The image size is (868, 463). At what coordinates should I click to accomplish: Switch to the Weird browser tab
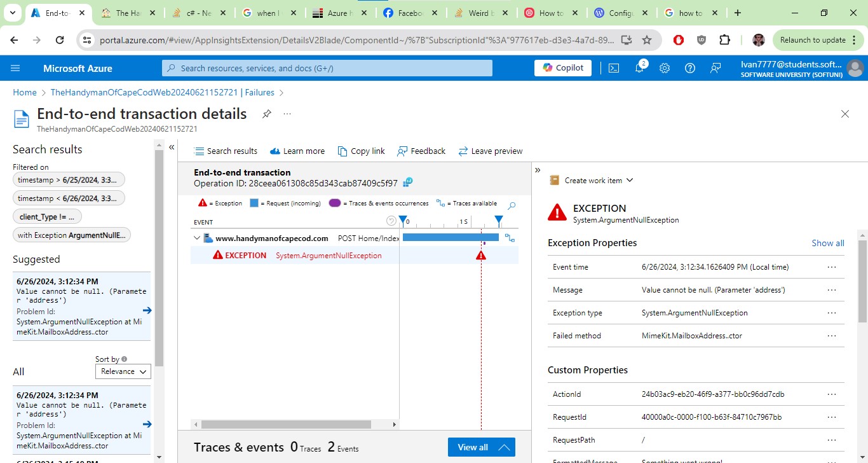point(480,13)
